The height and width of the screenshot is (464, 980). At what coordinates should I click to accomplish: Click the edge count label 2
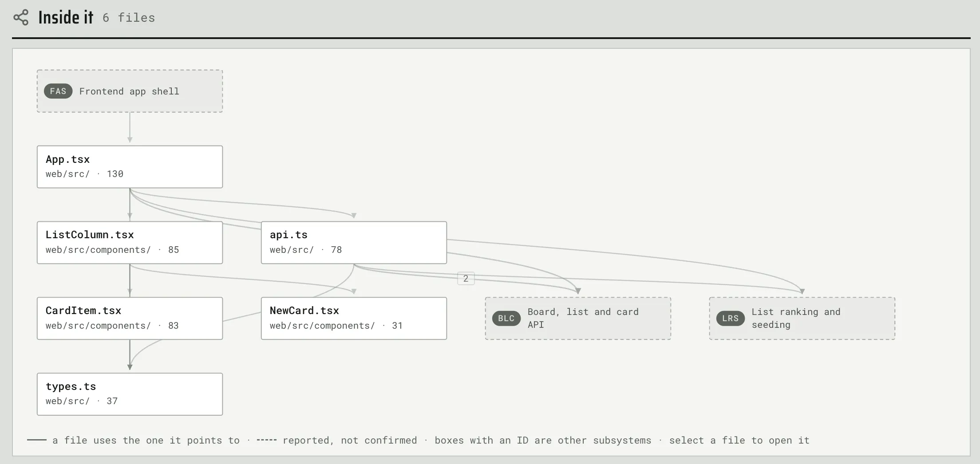(466, 279)
